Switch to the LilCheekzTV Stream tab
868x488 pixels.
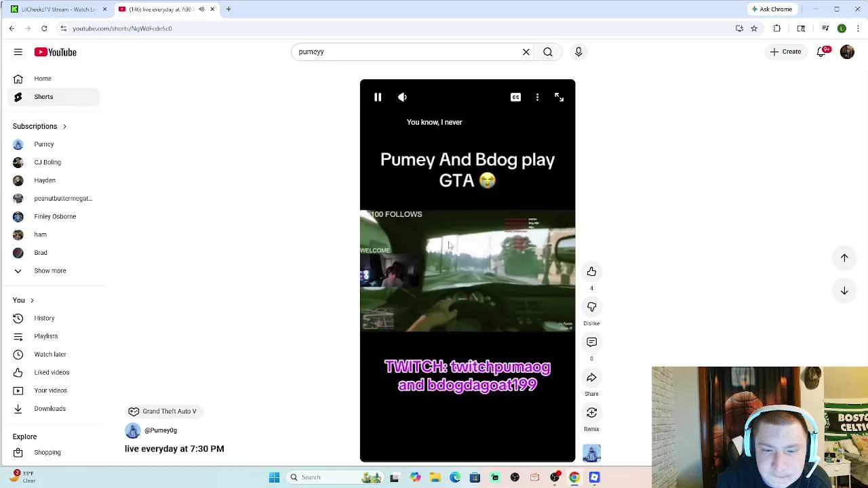58,9
